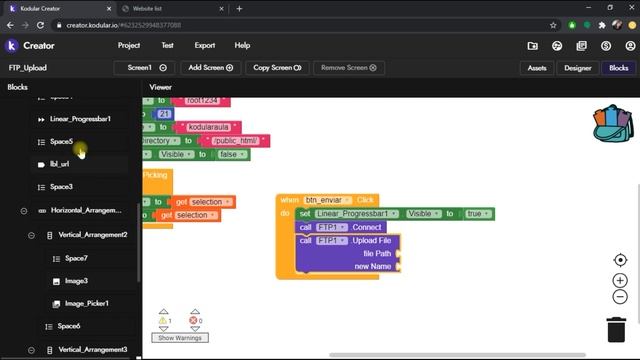
Task: Click the green shield extension icon
Action: coord(572,25)
